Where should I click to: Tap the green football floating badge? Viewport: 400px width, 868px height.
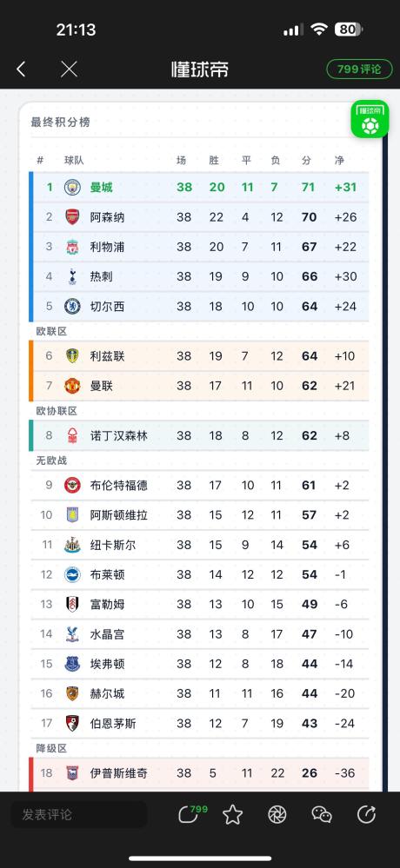(x=370, y=118)
